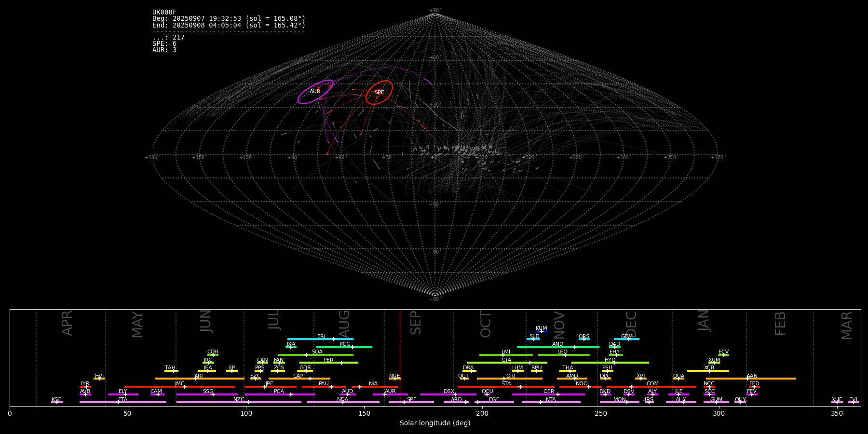Click the DRA shower label
868x434 pixels.
pyautogui.click(x=469, y=368)
